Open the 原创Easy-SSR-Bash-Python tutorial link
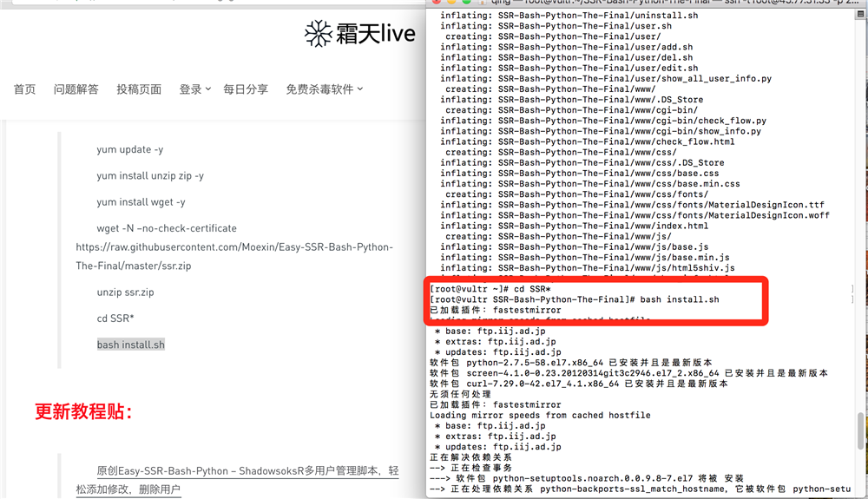 point(238,480)
